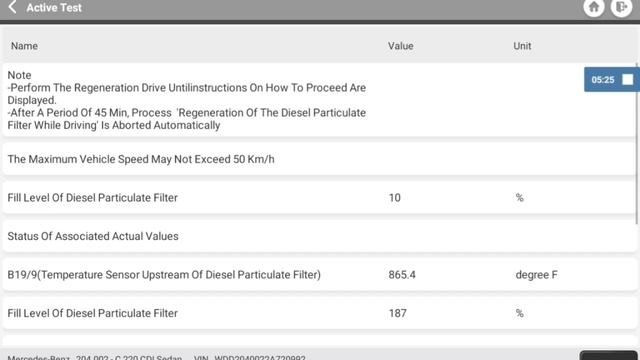Select the Unit column header
The image size is (640, 360).
(x=522, y=46)
